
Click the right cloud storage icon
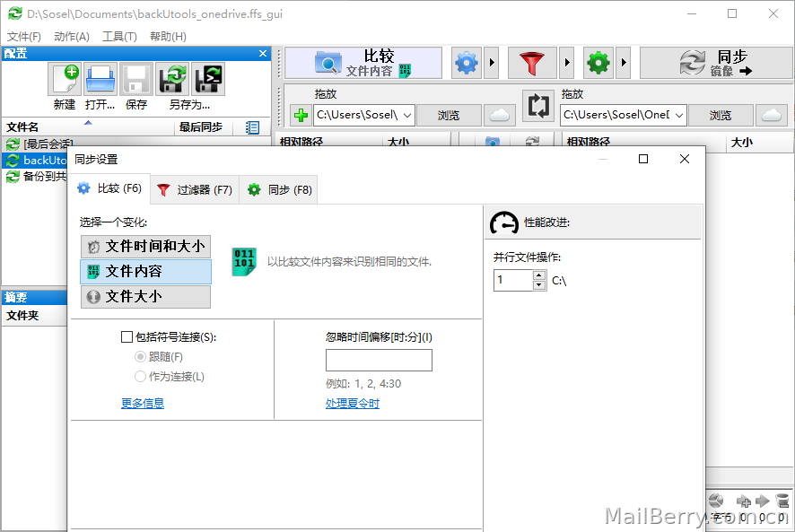click(772, 115)
